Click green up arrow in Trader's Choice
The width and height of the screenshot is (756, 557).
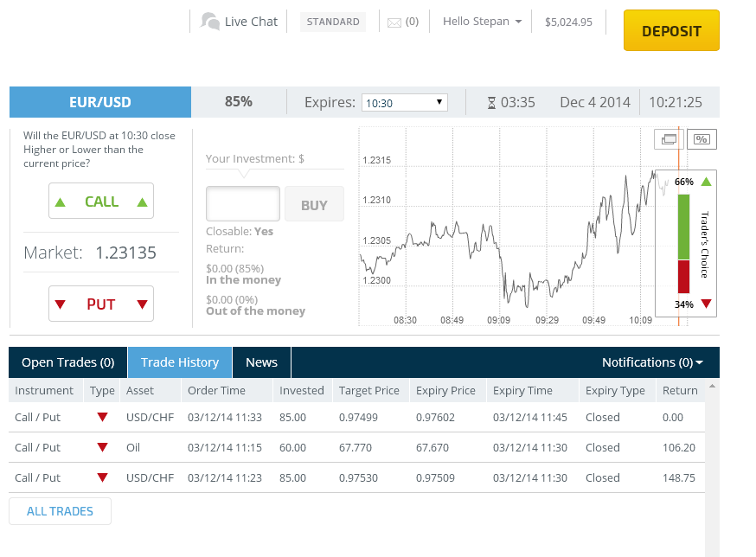point(707,182)
